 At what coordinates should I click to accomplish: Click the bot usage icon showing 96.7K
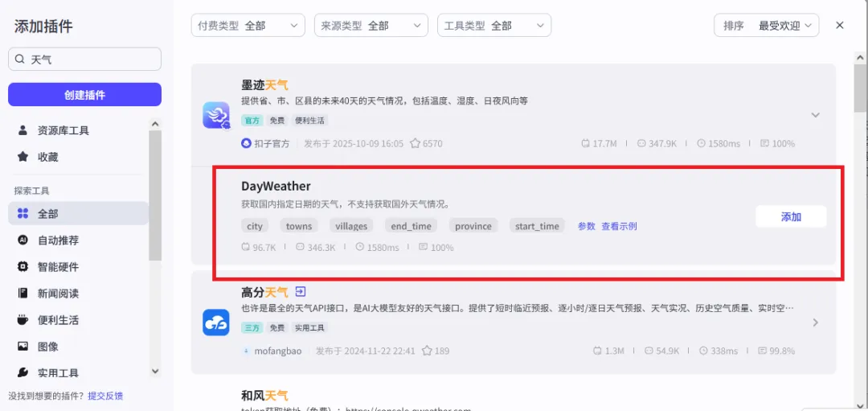click(247, 247)
